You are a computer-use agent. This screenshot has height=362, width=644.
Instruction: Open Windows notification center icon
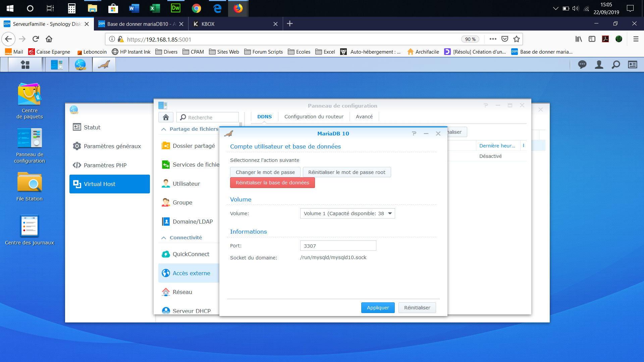point(630,8)
